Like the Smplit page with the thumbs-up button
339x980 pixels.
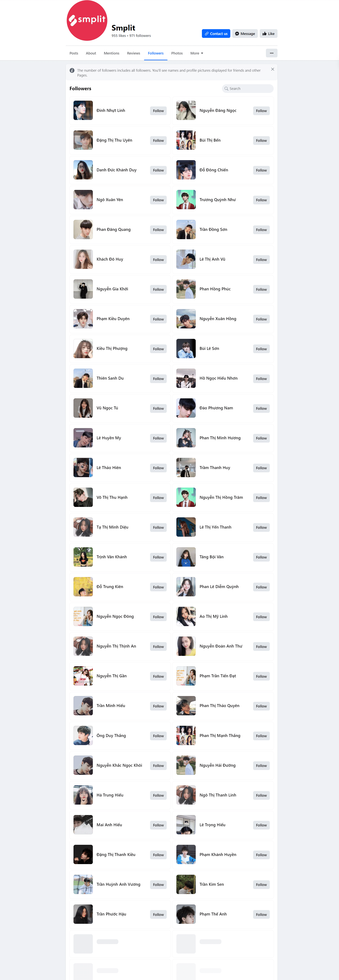point(269,33)
